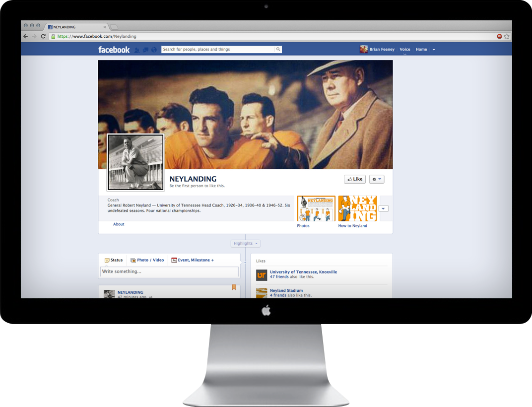The image size is (532, 407).
Task: Click the red adblock extension icon
Action: pos(499,36)
